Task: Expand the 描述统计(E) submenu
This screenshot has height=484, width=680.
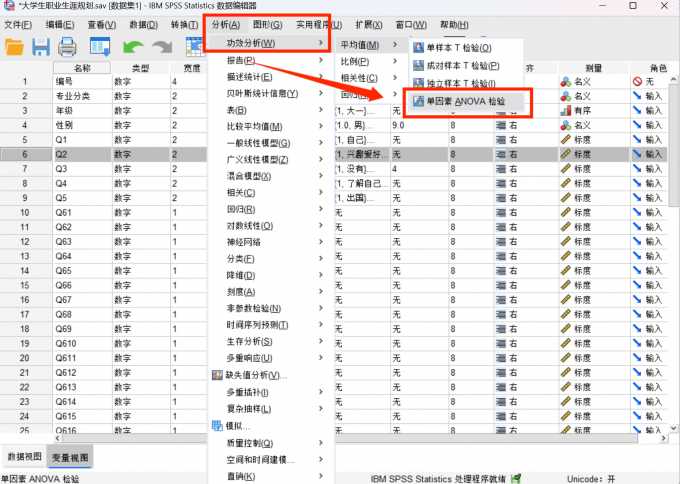Action: (x=272, y=77)
